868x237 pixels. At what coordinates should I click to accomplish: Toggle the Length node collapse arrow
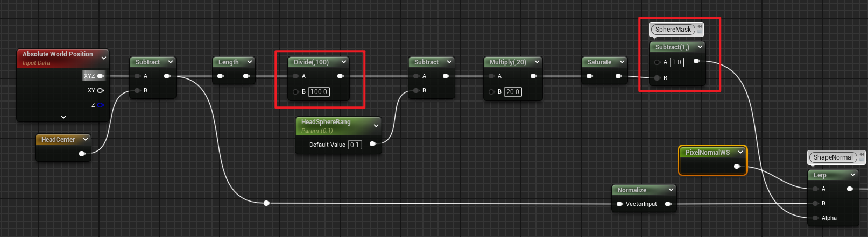(x=250, y=62)
